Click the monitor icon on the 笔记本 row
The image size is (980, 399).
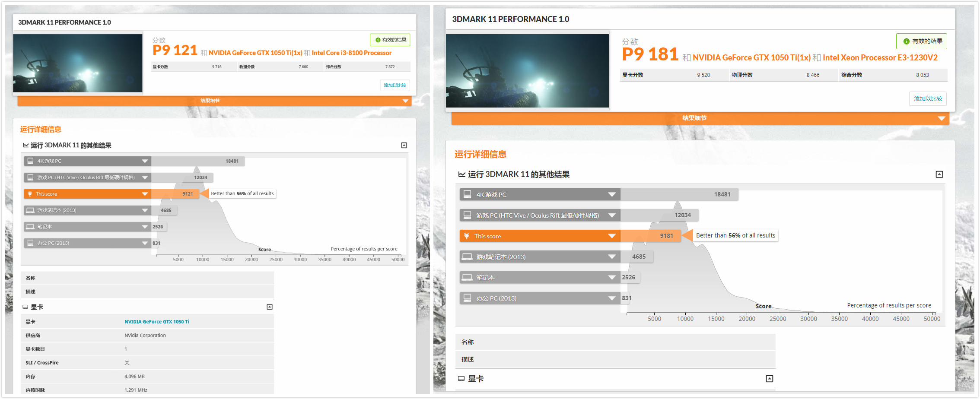click(x=29, y=227)
